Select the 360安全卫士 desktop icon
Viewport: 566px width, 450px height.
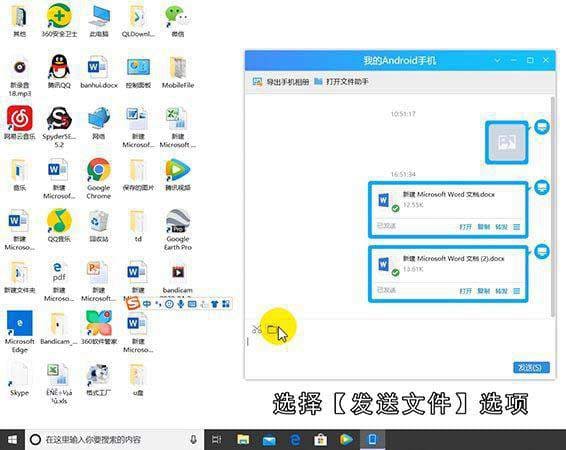click(x=59, y=21)
